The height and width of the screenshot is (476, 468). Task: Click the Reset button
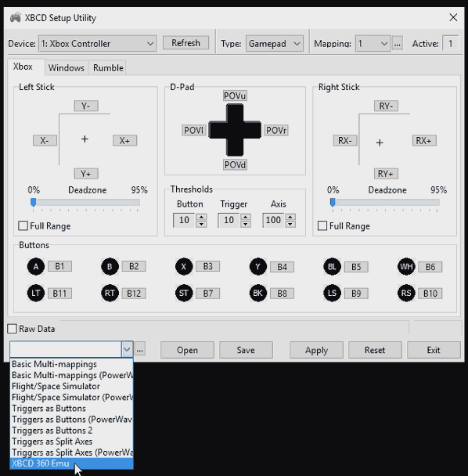click(375, 350)
